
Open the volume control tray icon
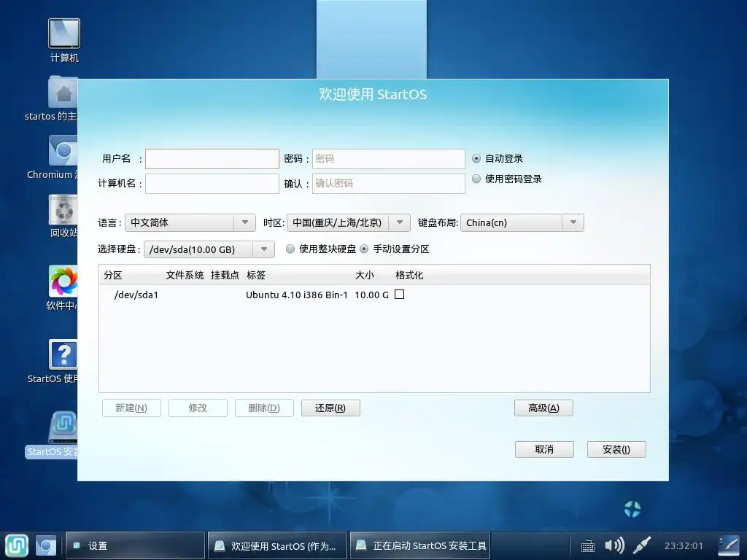614,545
